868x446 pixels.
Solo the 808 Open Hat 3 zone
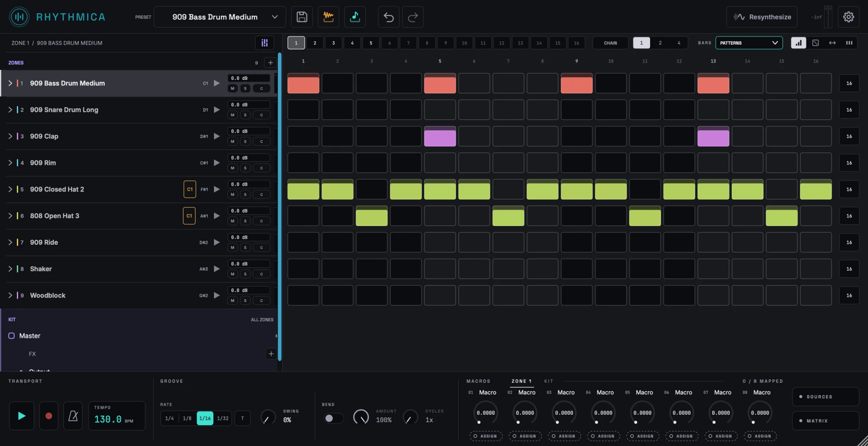pyautogui.click(x=245, y=221)
